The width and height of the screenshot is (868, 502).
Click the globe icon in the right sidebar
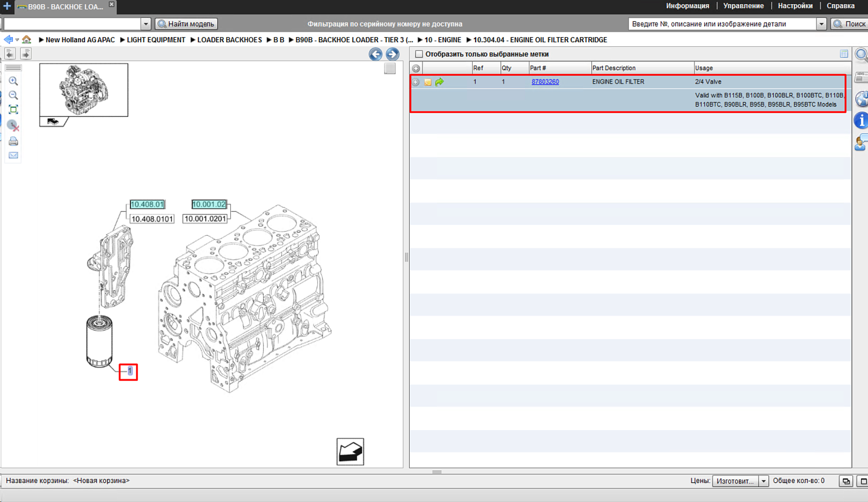[862, 98]
